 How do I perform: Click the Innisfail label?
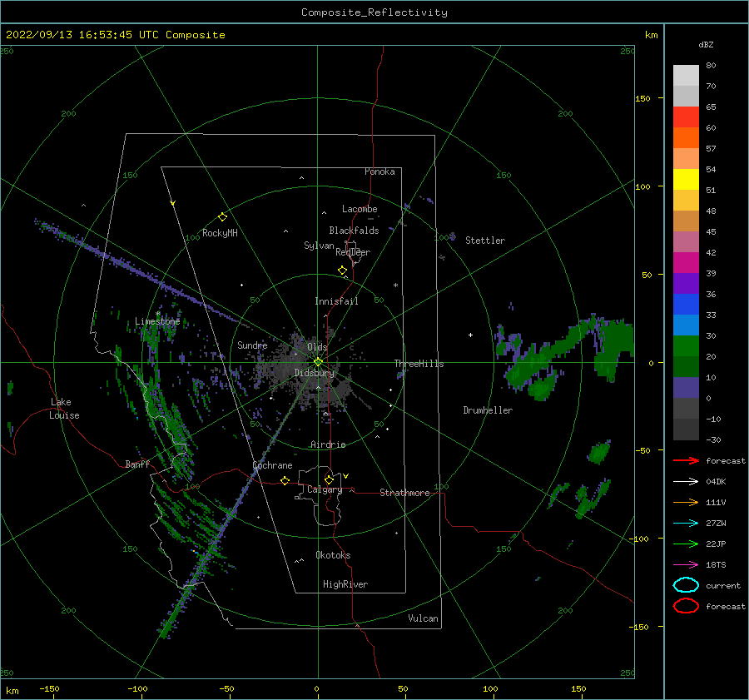[x=336, y=301]
